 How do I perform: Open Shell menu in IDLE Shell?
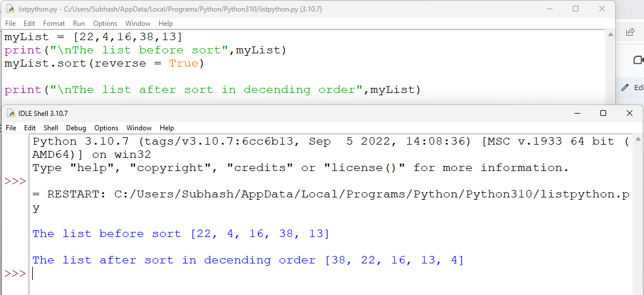coord(51,127)
